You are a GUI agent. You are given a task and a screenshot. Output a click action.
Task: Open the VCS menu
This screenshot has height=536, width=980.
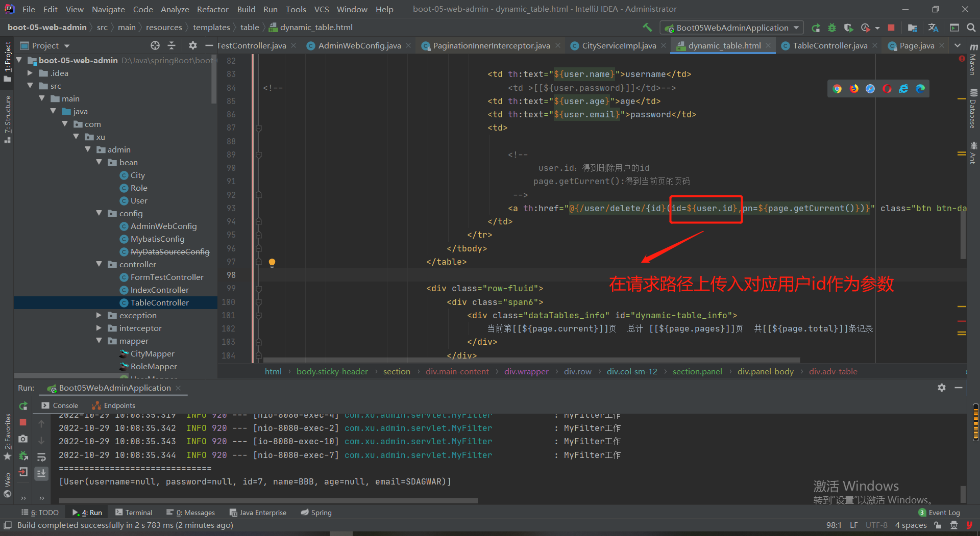pos(322,9)
